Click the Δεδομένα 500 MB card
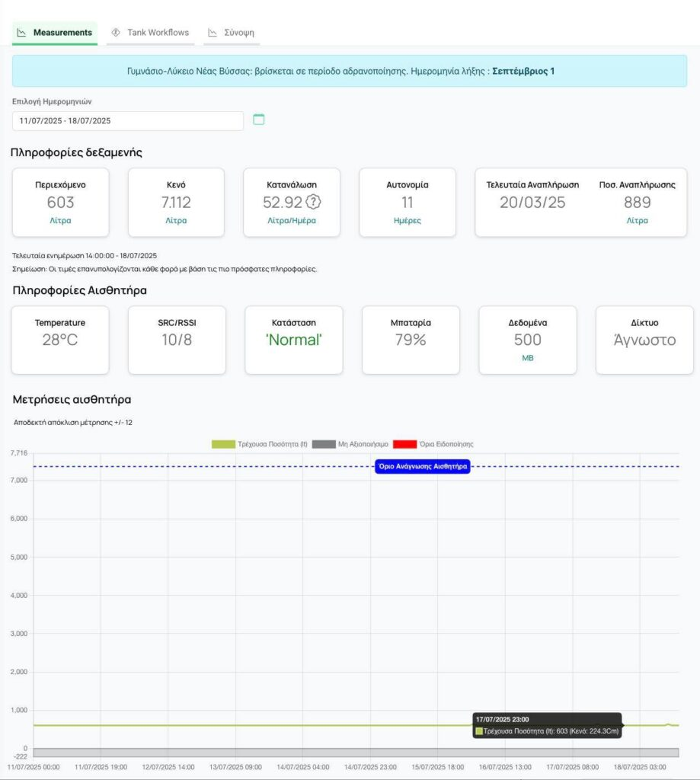 [527, 340]
